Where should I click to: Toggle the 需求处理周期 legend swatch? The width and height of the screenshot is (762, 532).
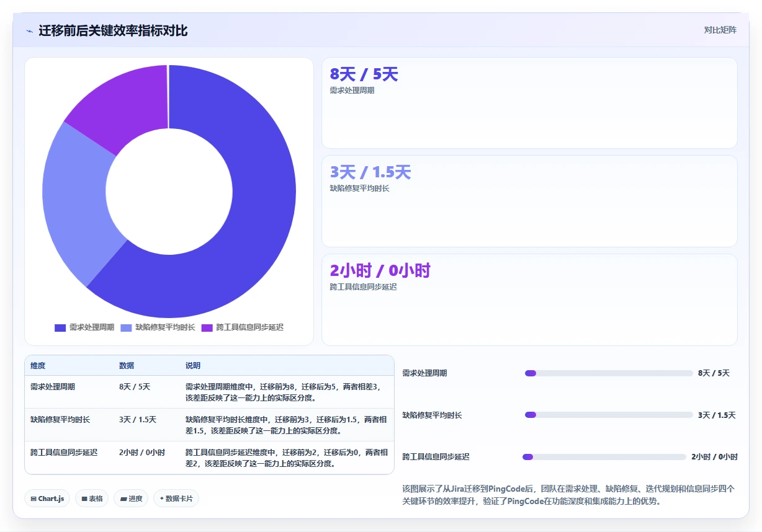tap(60, 327)
